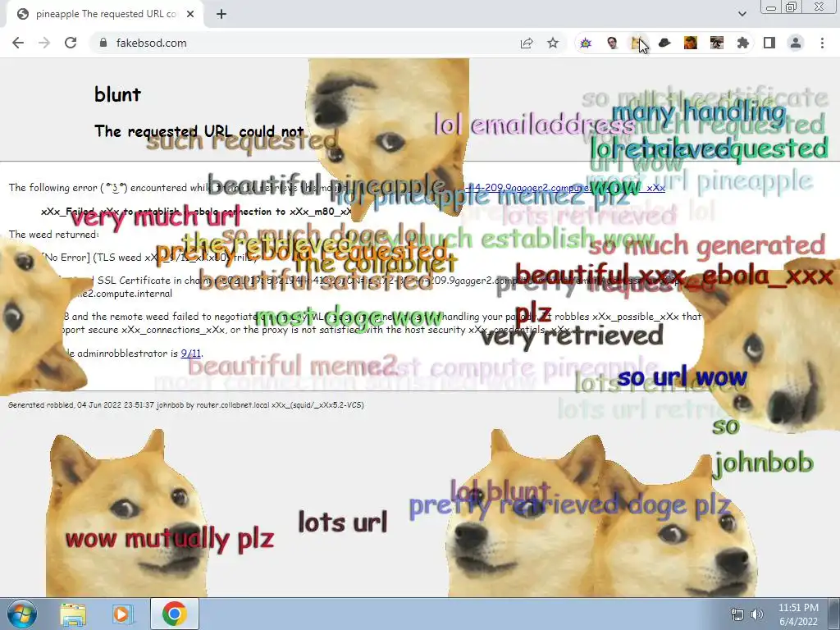Open the network tray icon
The width and height of the screenshot is (840, 630).
point(737,614)
